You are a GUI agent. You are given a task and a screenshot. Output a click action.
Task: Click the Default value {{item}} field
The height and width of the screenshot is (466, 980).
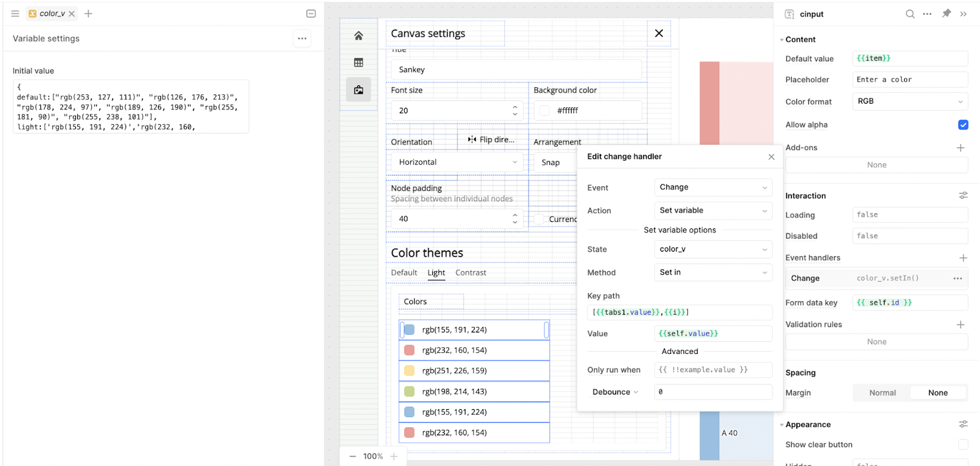pos(910,59)
